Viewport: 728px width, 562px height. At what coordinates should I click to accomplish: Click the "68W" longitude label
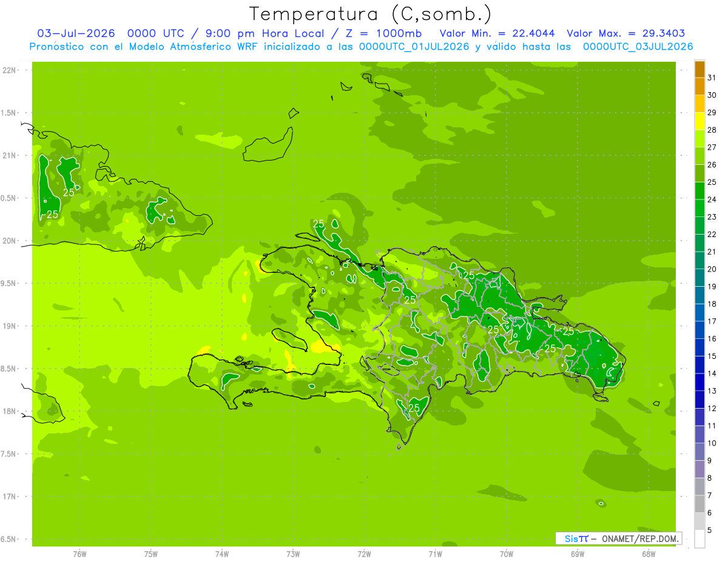[x=649, y=554]
